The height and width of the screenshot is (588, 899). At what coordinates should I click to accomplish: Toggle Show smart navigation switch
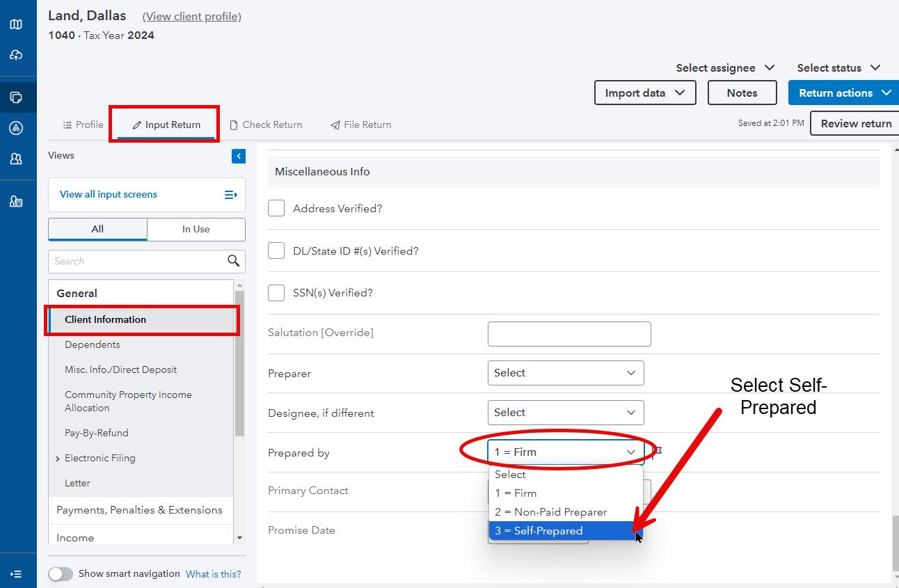(61, 574)
